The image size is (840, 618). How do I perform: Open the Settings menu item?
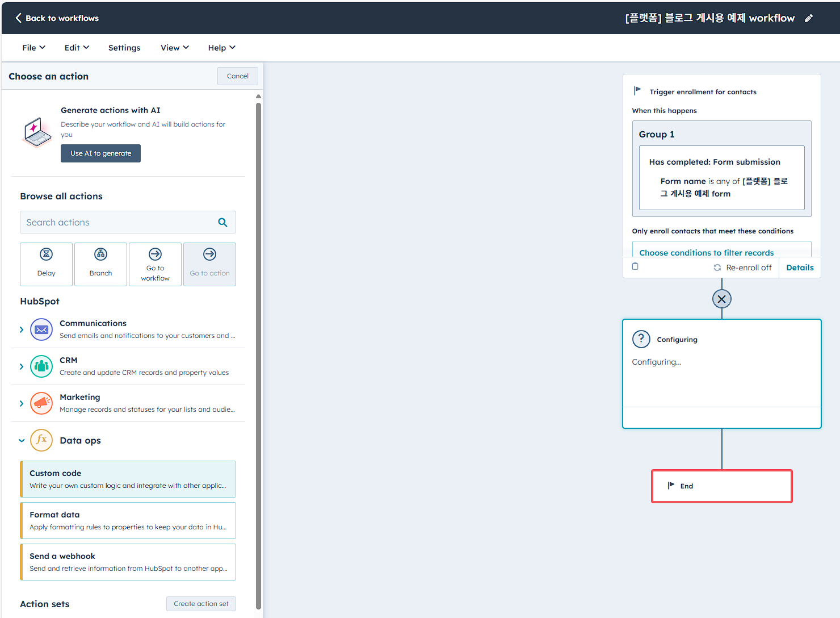(x=124, y=48)
